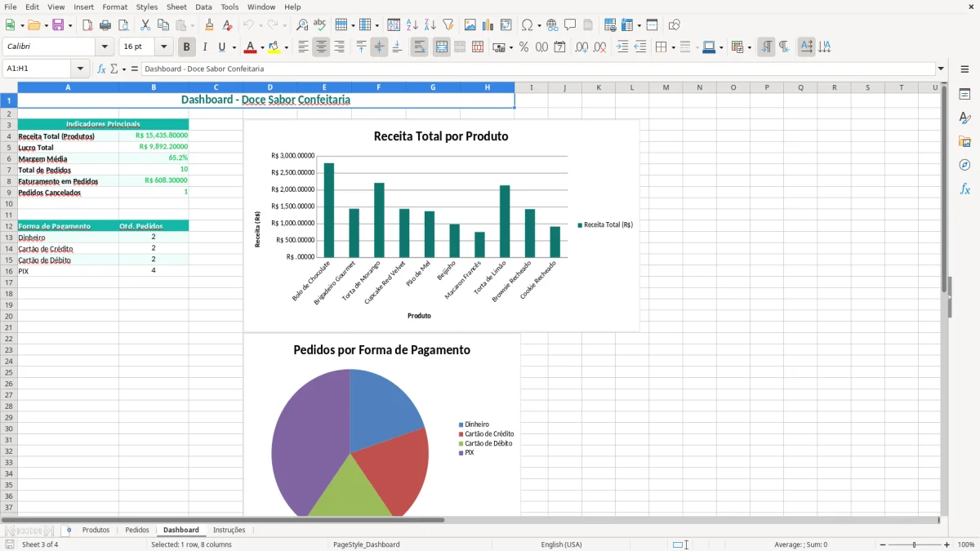Image resolution: width=980 pixels, height=551 pixels.
Task: Insert an image via toolbar icon
Action: click(470, 25)
